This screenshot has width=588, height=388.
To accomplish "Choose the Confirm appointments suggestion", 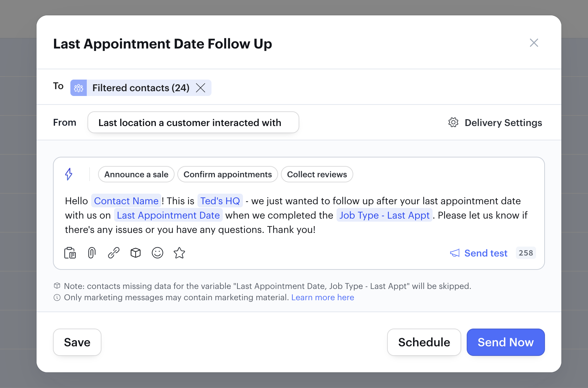I will click(228, 175).
